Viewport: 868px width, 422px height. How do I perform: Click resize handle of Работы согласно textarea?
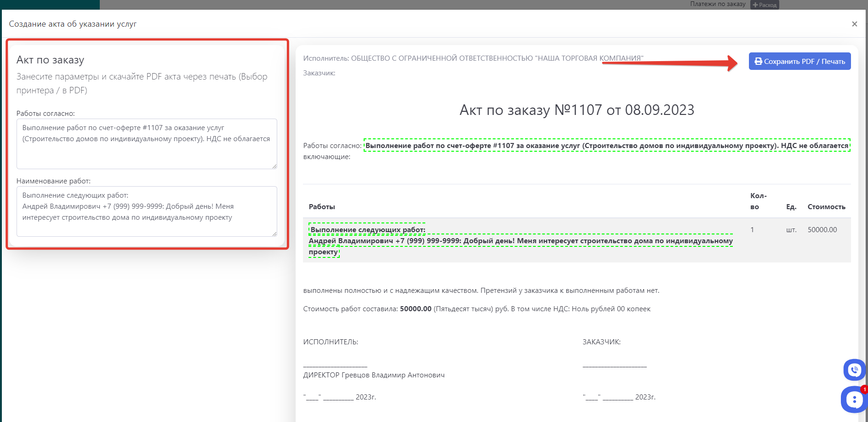(274, 166)
